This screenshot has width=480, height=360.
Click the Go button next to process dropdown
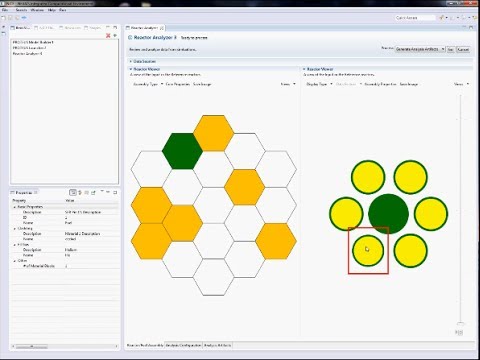450,49
